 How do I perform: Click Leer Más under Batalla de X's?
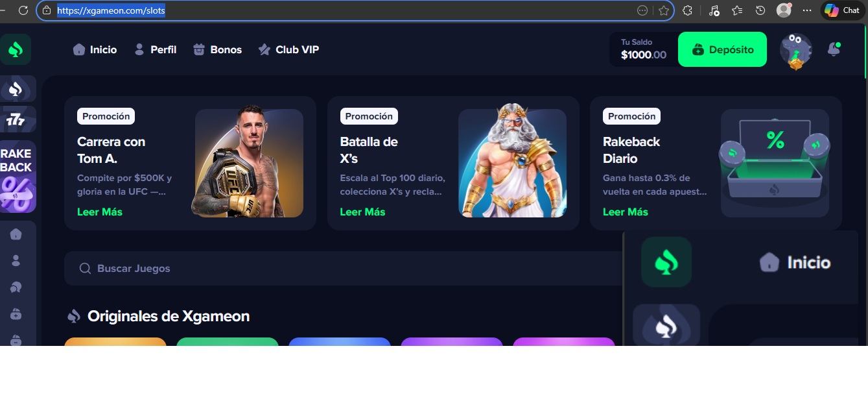point(362,212)
